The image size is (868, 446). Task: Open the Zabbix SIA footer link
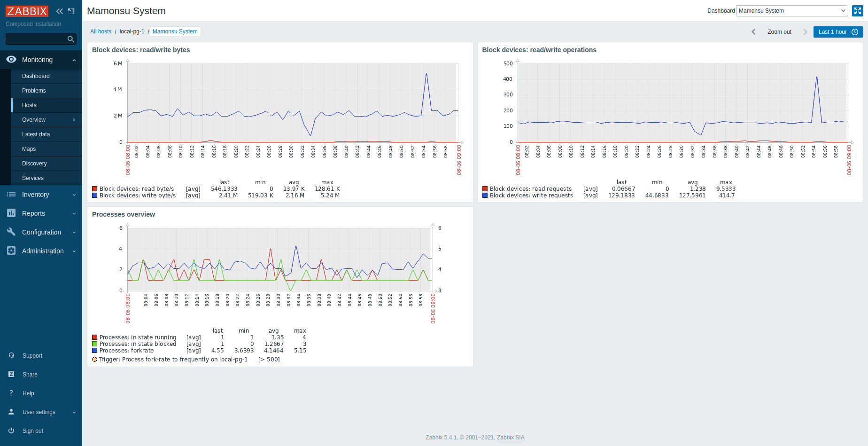511,438
